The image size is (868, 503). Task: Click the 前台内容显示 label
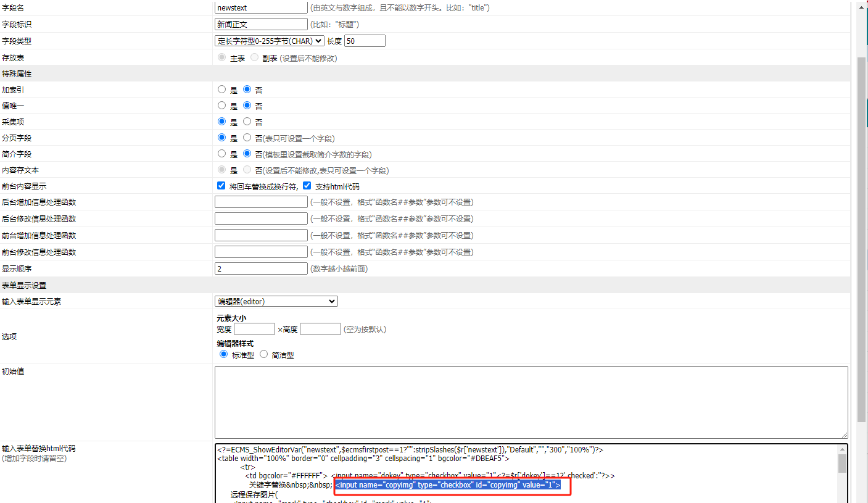pos(24,186)
